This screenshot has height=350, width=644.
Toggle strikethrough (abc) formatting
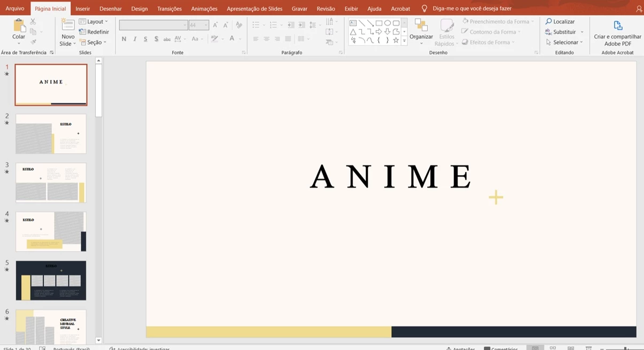pyautogui.click(x=167, y=39)
